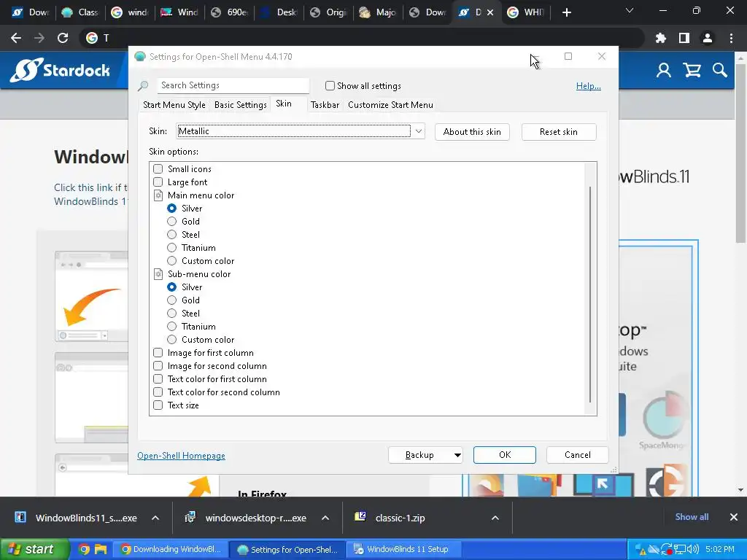
Task: Expand windowsdesktop-r download options chevron
Action: (x=325, y=518)
